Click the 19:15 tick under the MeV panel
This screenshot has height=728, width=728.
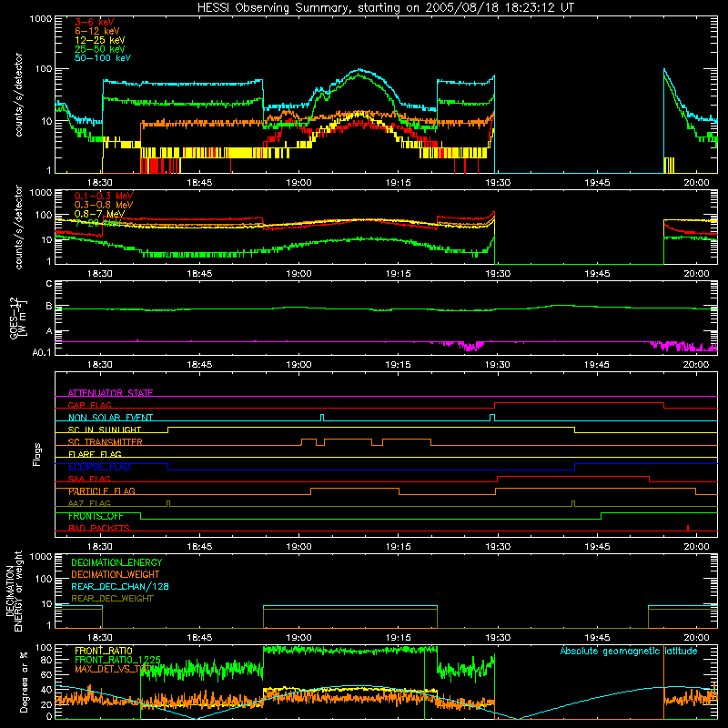click(398, 274)
